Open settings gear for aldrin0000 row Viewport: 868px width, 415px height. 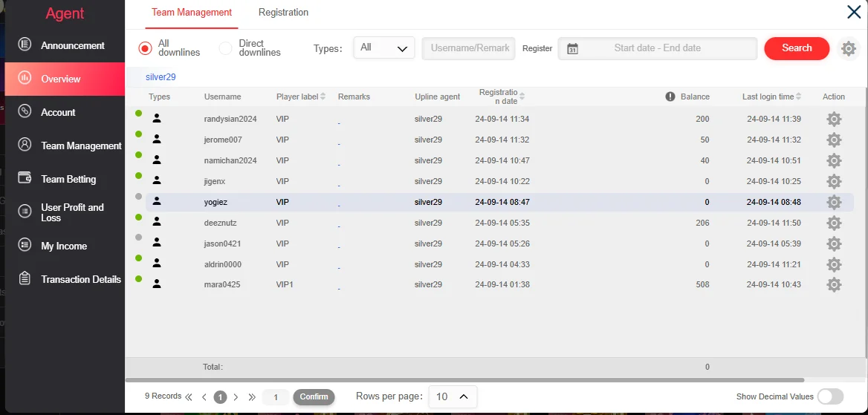point(834,264)
